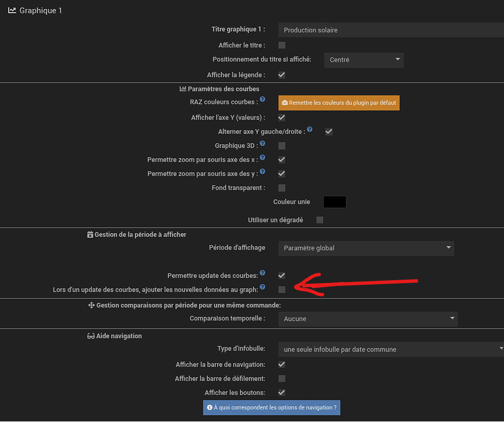
Task: Click the Gestion de la période à afficher title
Action: point(140,234)
